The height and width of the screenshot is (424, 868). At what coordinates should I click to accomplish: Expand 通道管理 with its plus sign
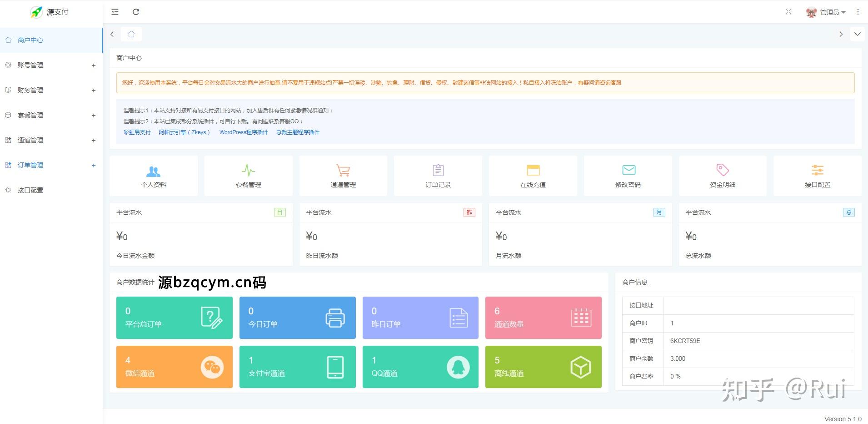[x=94, y=140]
